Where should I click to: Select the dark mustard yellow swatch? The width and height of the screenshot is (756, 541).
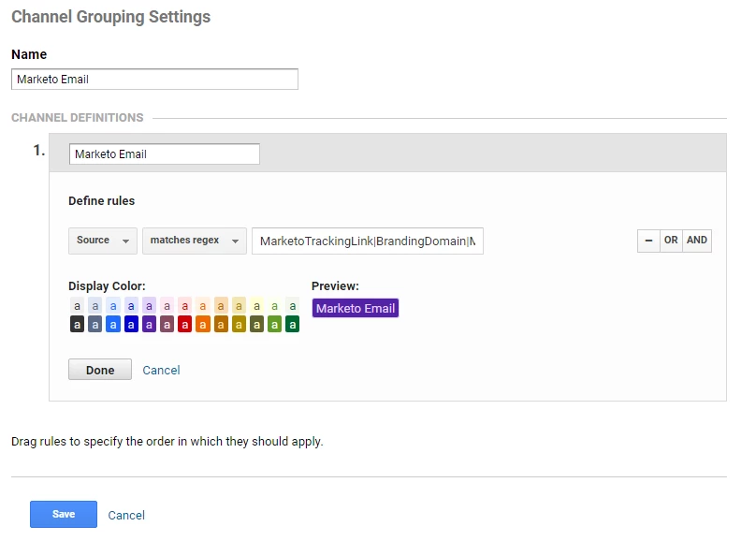[239, 325]
